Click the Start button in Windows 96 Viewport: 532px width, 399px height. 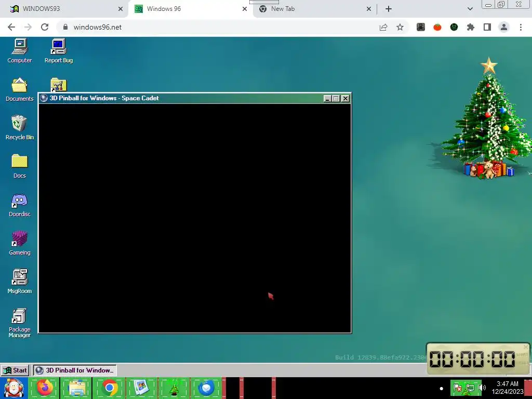tap(15, 370)
